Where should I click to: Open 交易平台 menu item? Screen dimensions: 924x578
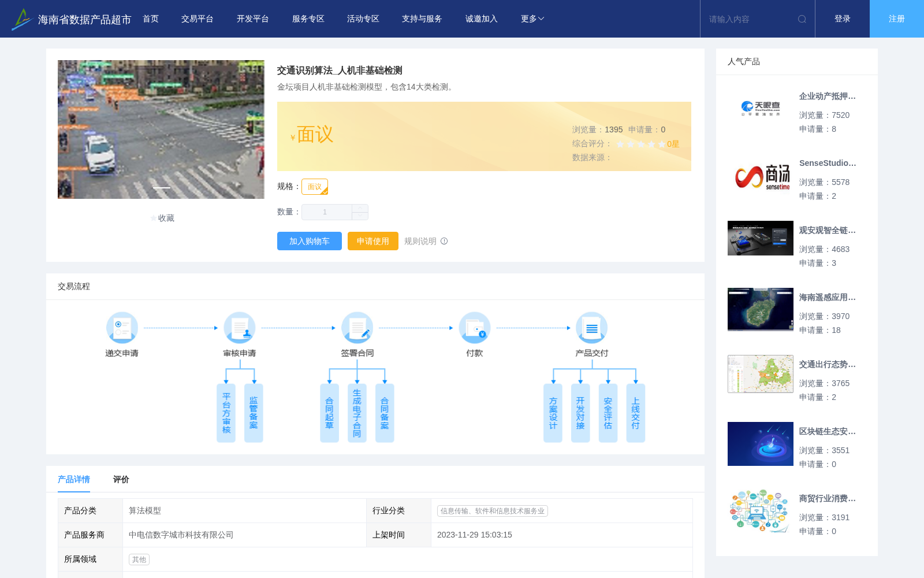pyautogui.click(x=198, y=19)
